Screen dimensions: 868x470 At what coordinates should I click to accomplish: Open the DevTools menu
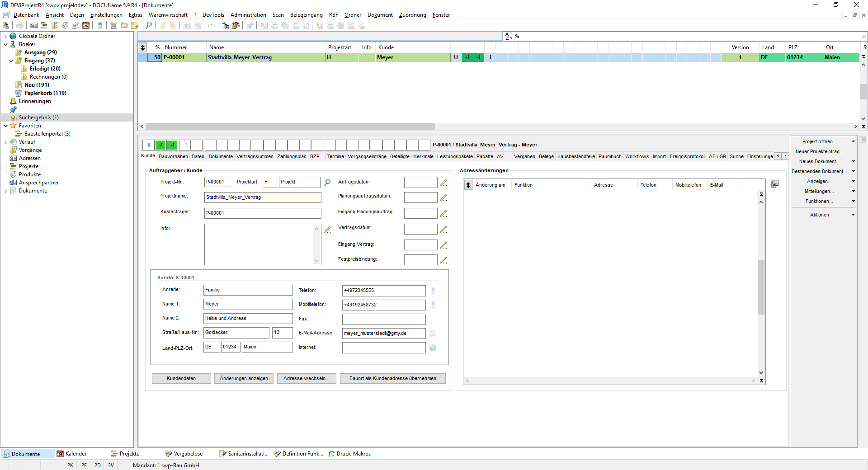tap(213, 15)
